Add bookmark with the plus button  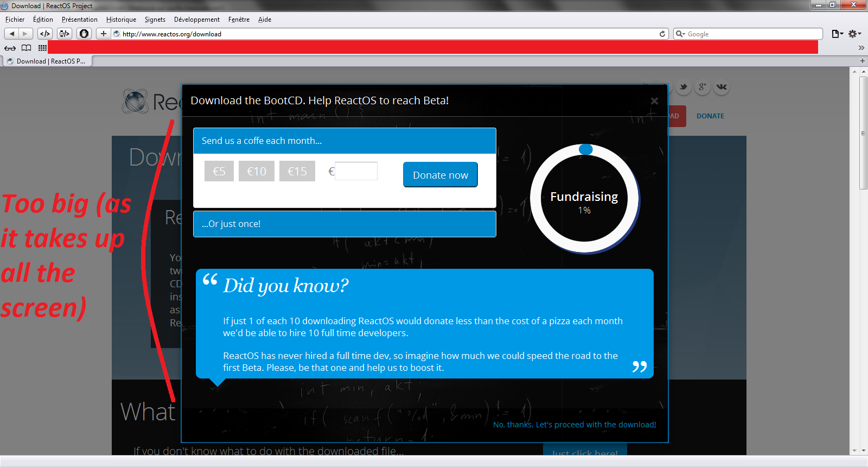click(103, 34)
